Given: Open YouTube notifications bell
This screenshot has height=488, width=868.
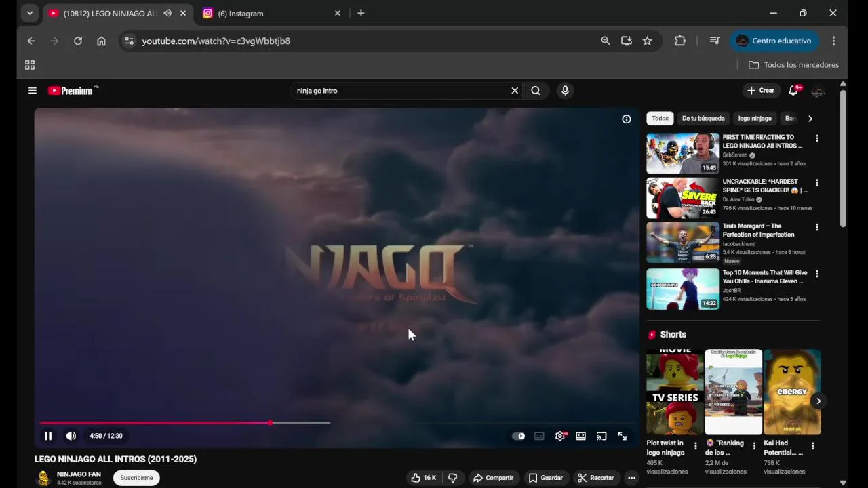Looking at the screenshot, I should 793,91.
